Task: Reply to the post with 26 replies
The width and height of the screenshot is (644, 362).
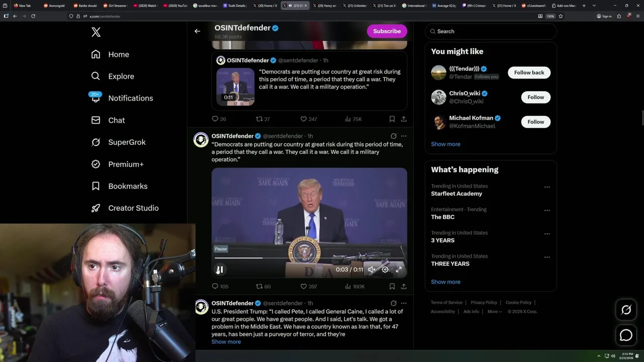Action: coord(219,119)
